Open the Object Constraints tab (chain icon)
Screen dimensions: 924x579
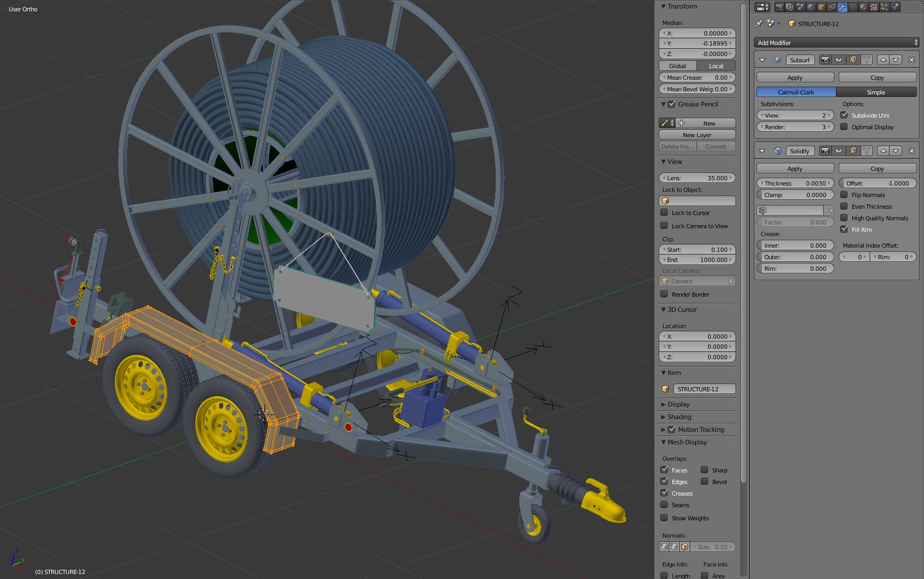click(832, 7)
